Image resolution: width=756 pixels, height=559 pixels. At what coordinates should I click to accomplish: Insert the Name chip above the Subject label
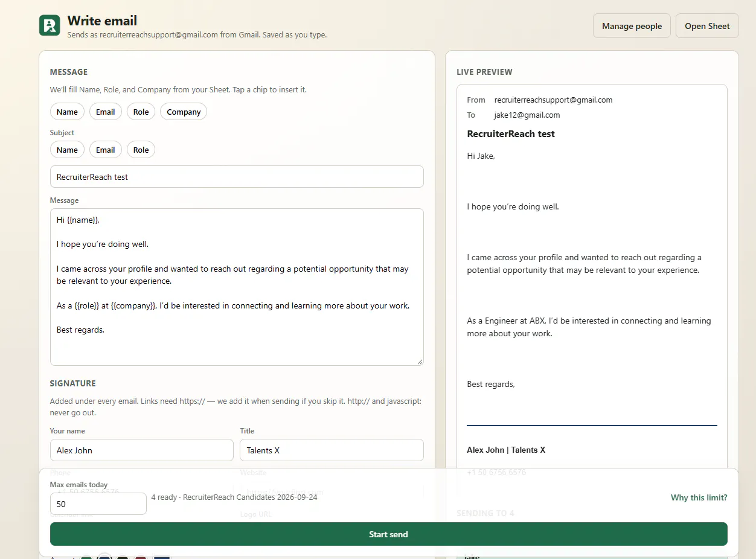[67, 112]
